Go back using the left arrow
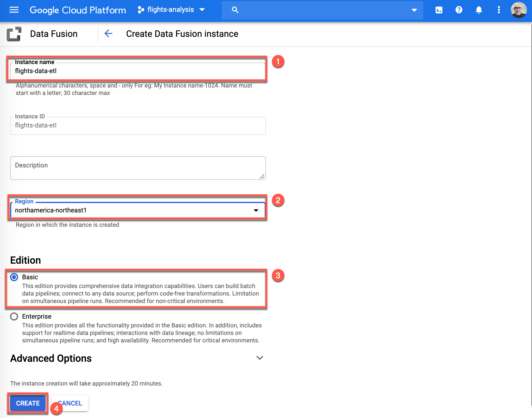The width and height of the screenshot is (532, 418). tap(108, 34)
